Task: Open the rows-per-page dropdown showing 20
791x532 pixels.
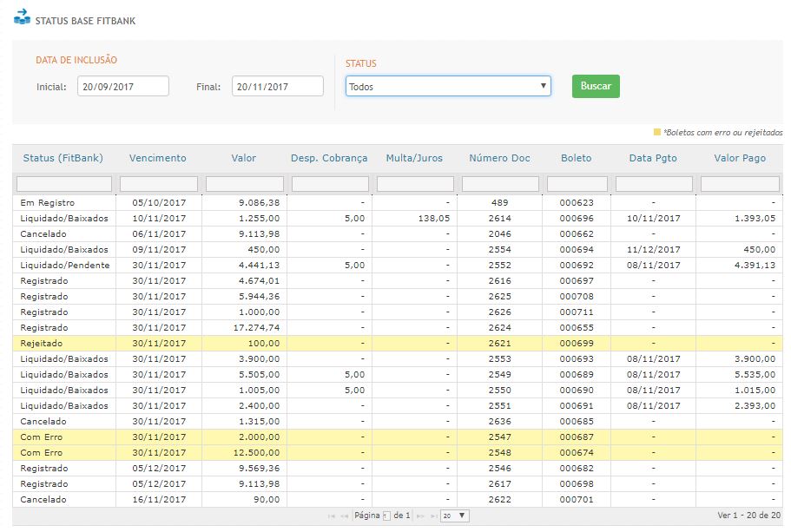Action: pos(454,516)
